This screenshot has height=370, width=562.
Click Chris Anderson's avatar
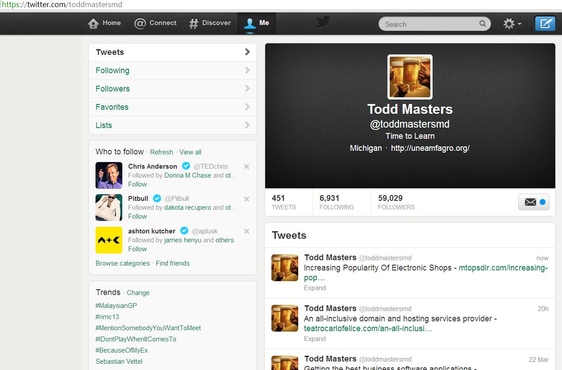pos(109,175)
